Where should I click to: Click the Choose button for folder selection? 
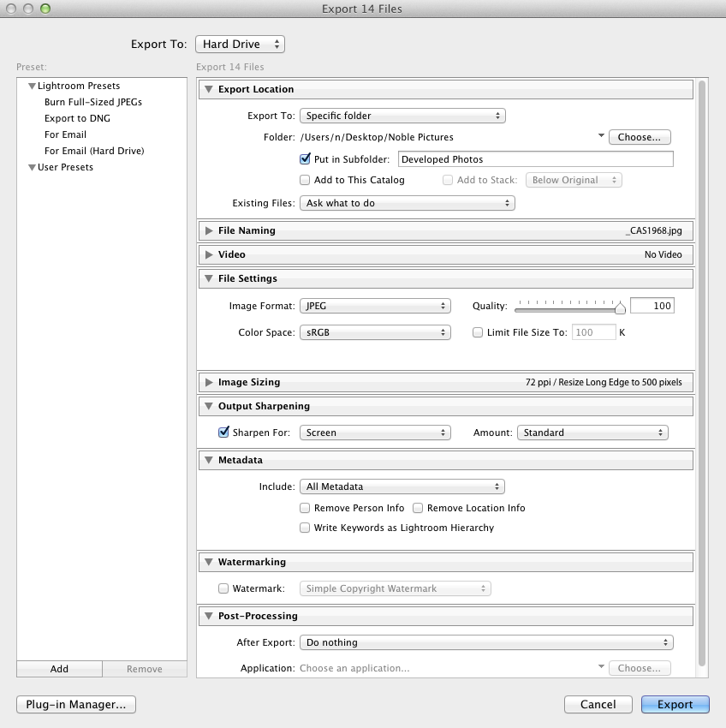point(640,136)
